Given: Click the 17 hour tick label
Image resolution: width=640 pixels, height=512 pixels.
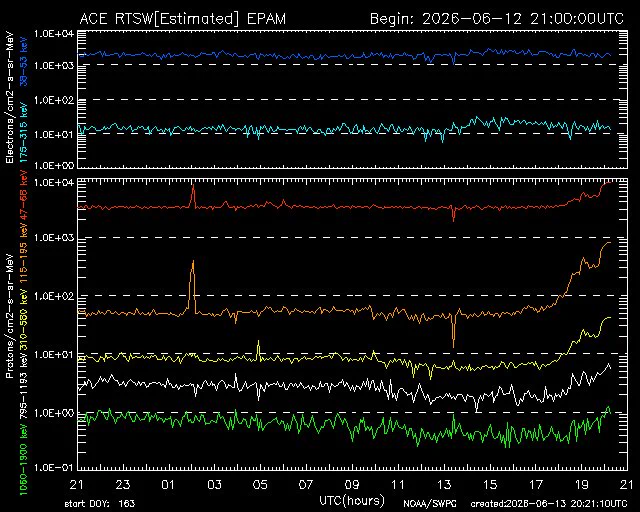Looking at the screenshot, I should (536, 485).
